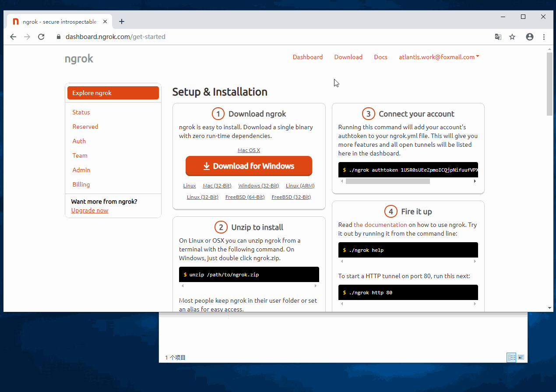
Task: Click the authtoken command code box
Action: (408, 170)
